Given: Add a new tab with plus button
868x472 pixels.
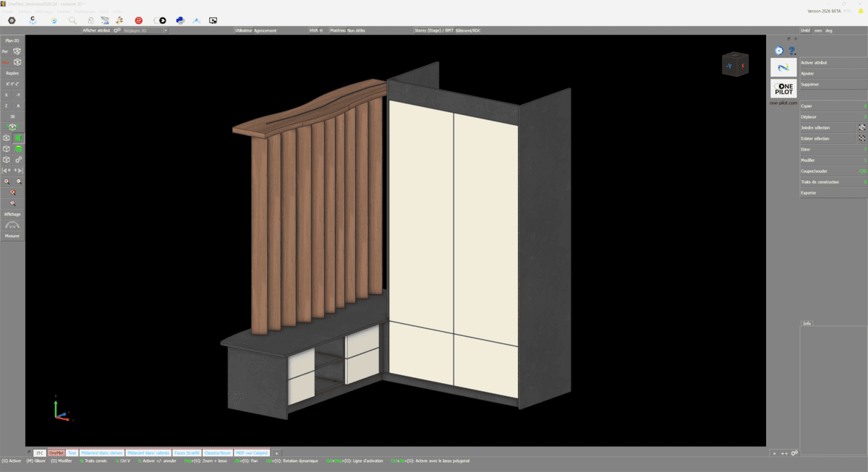Looking at the screenshot, I should pyautogui.click(x=276, y=452).
